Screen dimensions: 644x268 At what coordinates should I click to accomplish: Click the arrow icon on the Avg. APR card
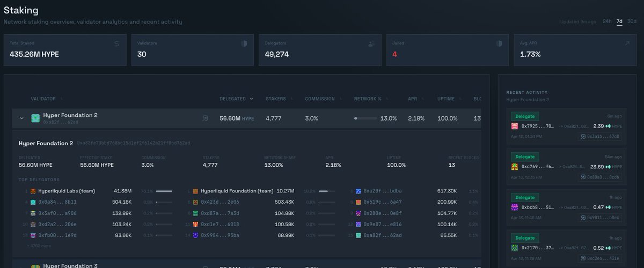pos(626,43)
